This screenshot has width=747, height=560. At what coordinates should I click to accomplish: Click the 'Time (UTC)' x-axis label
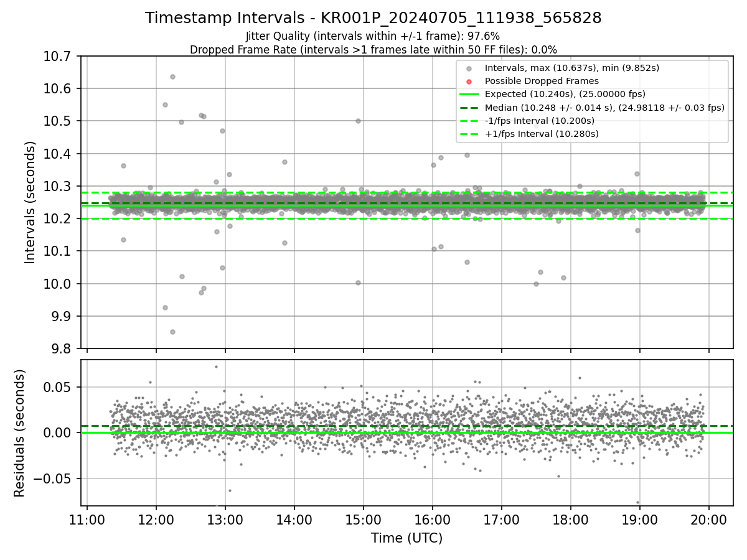406,538
